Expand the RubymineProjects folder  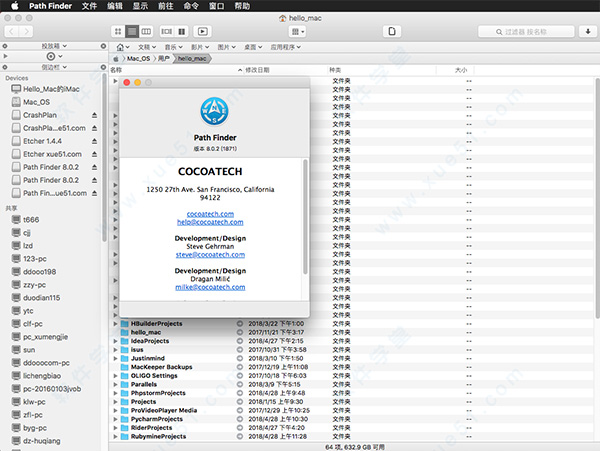pos(115,436)
